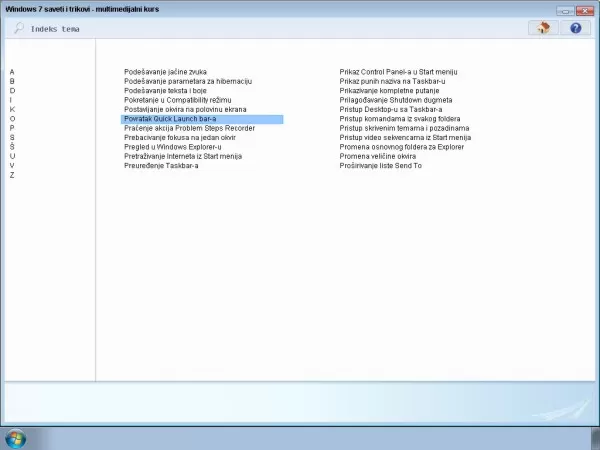600x450 pixels.
Task: Open topic Prilagođavanje Shutdown dugmeta
Action: [396, 100]
